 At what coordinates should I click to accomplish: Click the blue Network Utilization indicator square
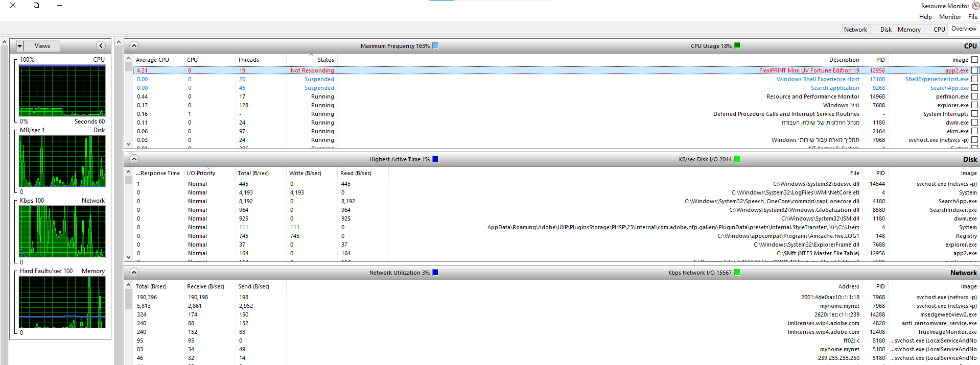coord(435,273)
